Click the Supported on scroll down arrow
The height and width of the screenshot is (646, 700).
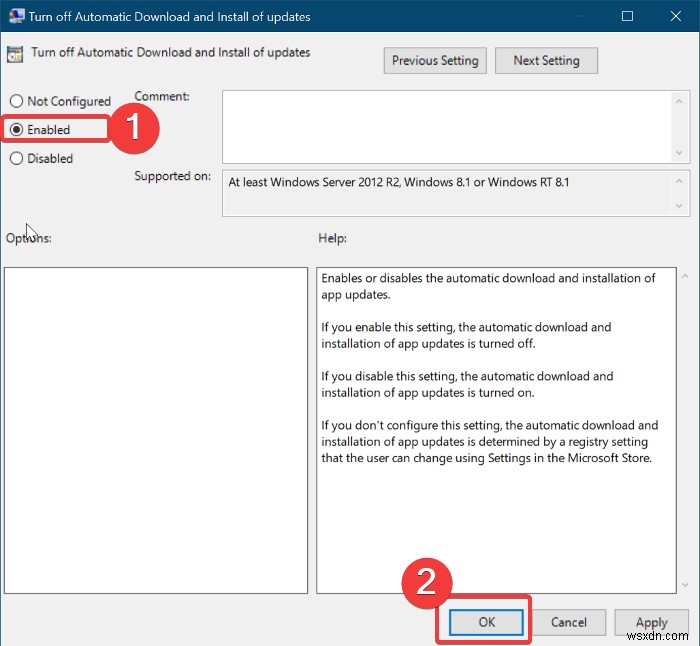[679, 206]
